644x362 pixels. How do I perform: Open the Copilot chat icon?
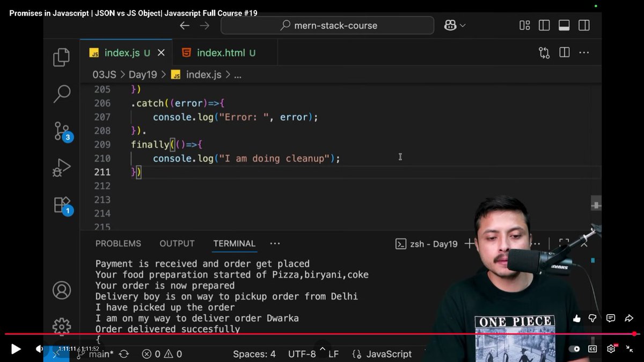[x=450, y=25]
